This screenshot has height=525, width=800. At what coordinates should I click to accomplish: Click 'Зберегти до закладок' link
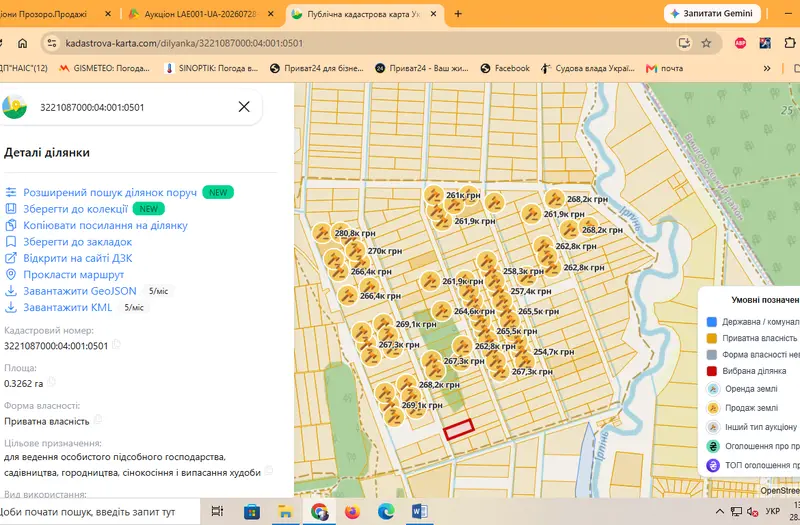point(78,241)
